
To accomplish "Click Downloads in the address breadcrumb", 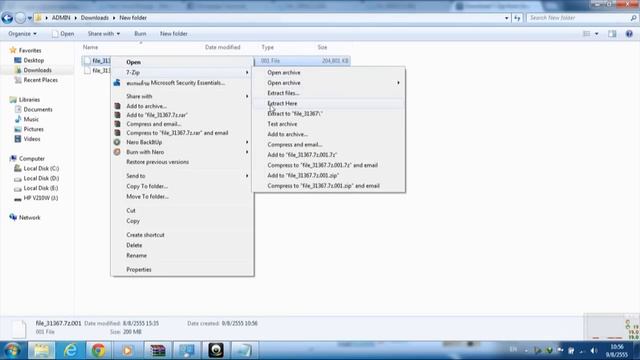I will pos(95,18).
